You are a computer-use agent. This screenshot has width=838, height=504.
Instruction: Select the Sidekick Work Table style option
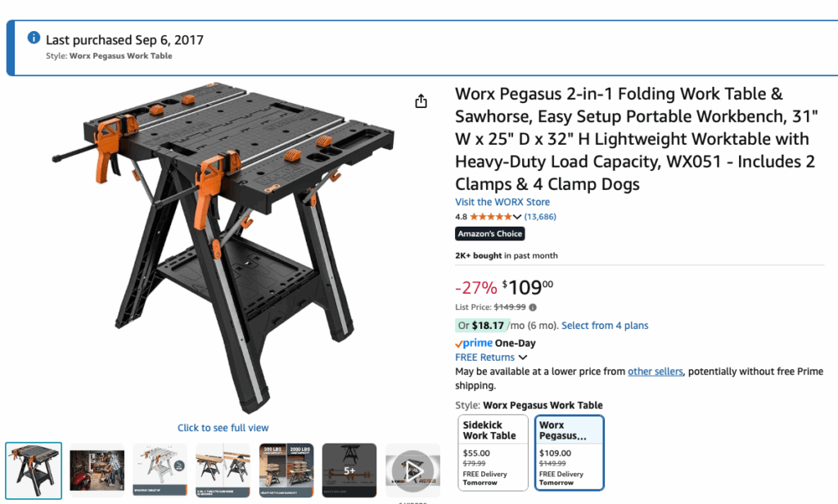click(x=493, y=452)
